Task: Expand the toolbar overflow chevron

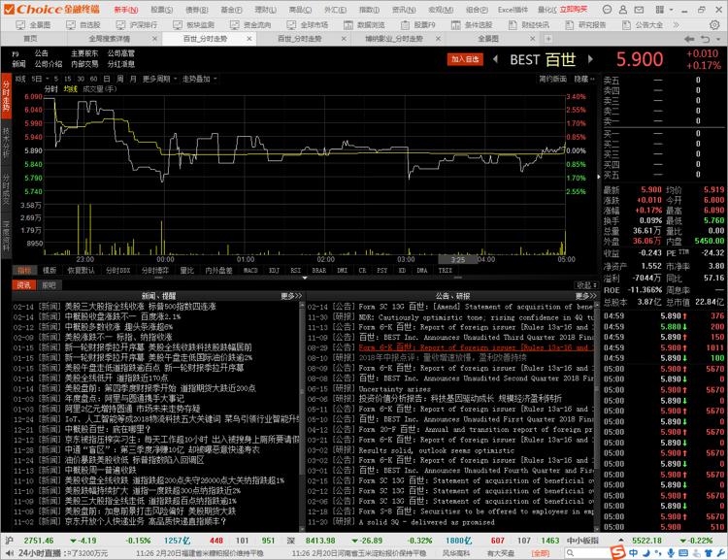Action: (x=676, y=25)
